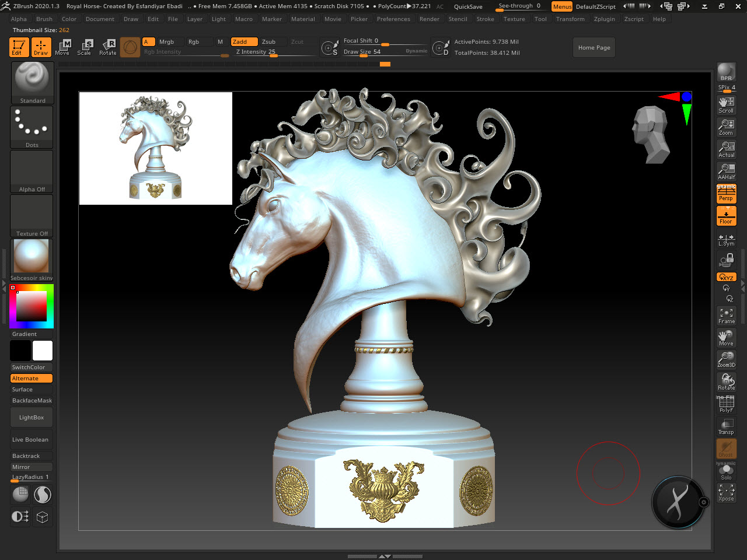Expand the Alpha Off selector

[32, 171]
